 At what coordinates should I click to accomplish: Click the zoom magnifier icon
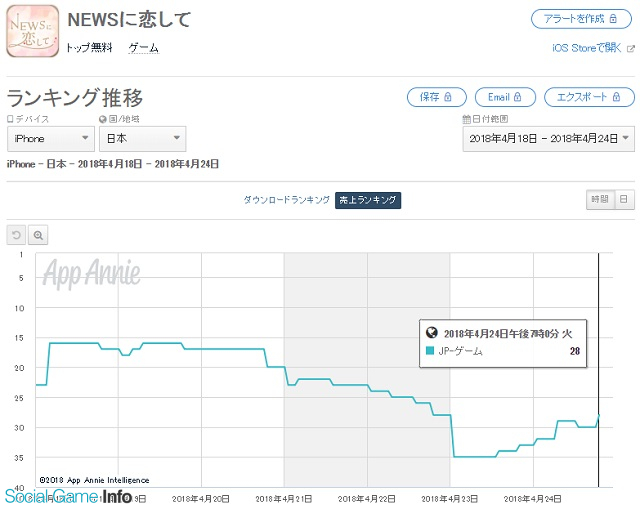(x=38, y=235)
